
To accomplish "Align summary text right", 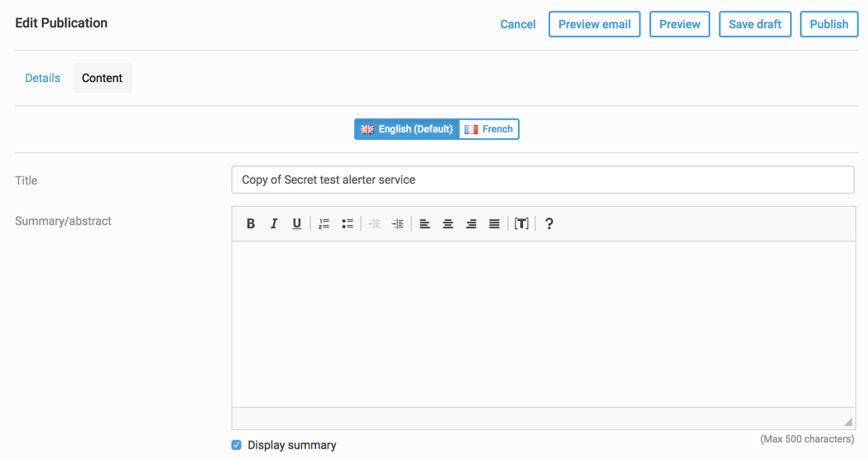I will point(471,223).
